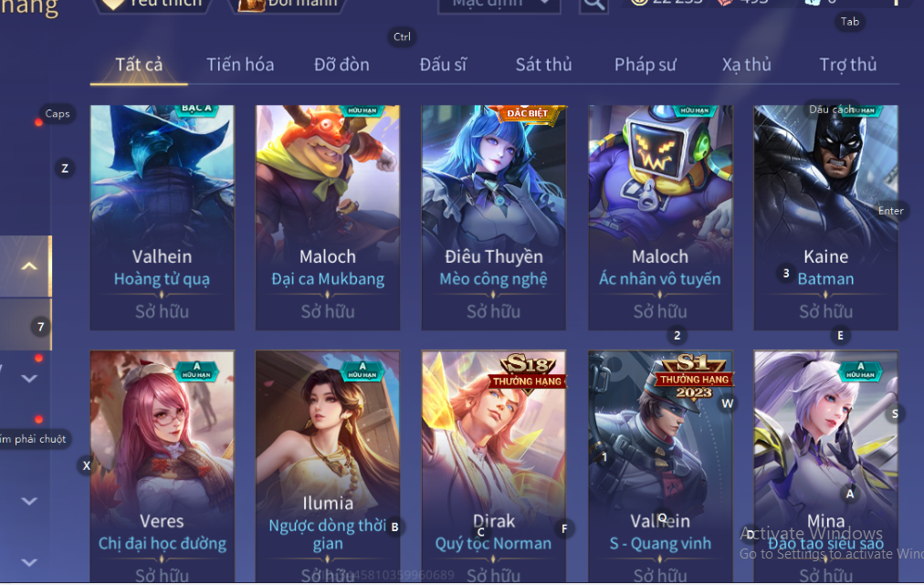Screen dimensions: 924x585
Task: Click the red ruby currency icon
Action: 725,2
